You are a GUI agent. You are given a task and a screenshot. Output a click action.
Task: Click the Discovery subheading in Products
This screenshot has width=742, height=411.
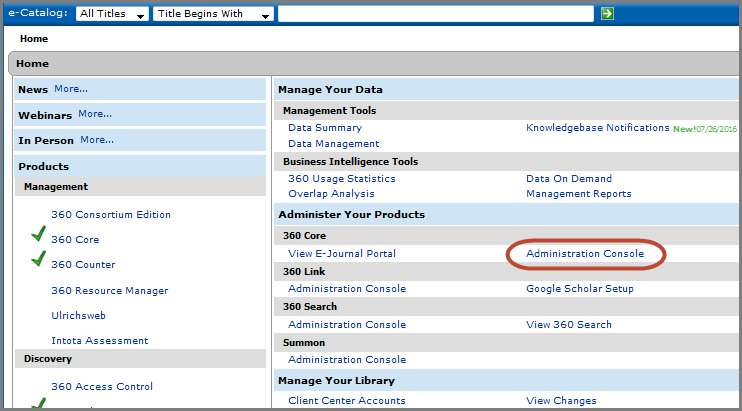48,359
